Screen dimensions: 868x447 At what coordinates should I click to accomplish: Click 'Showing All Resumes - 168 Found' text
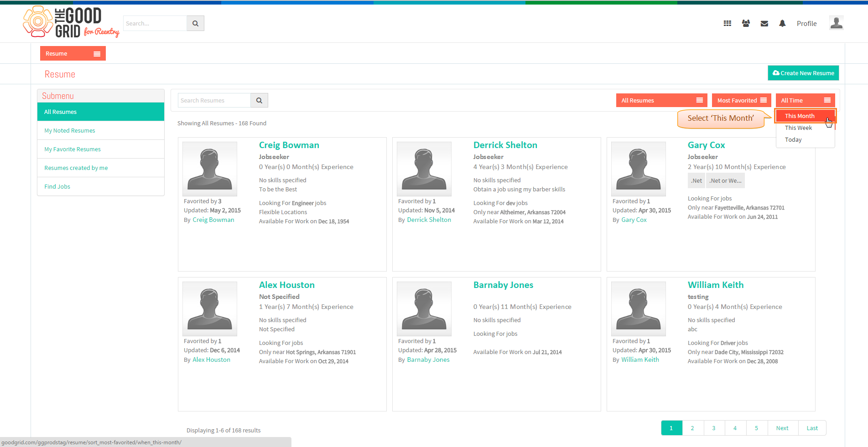[222, 123]
